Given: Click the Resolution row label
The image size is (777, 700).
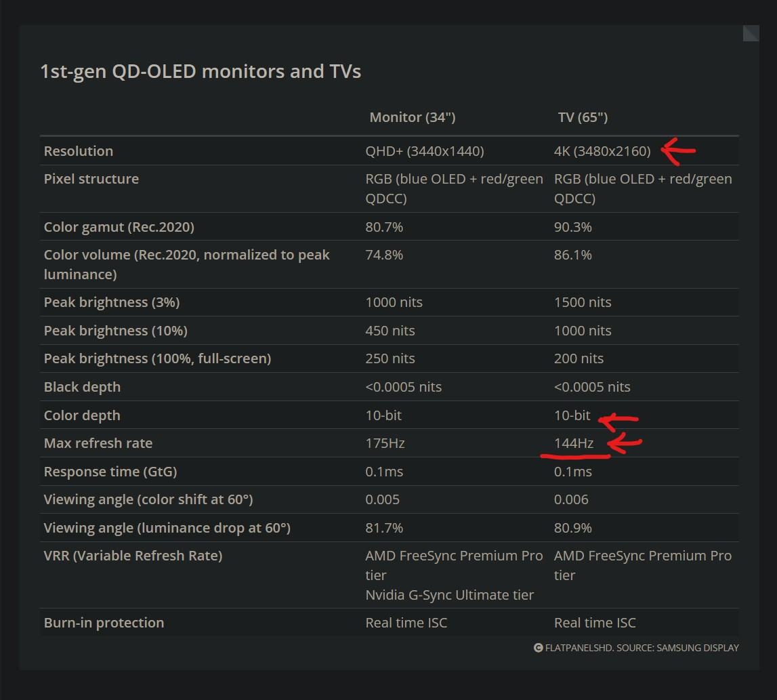Looking at the screenshot, I should pos(79,151).
